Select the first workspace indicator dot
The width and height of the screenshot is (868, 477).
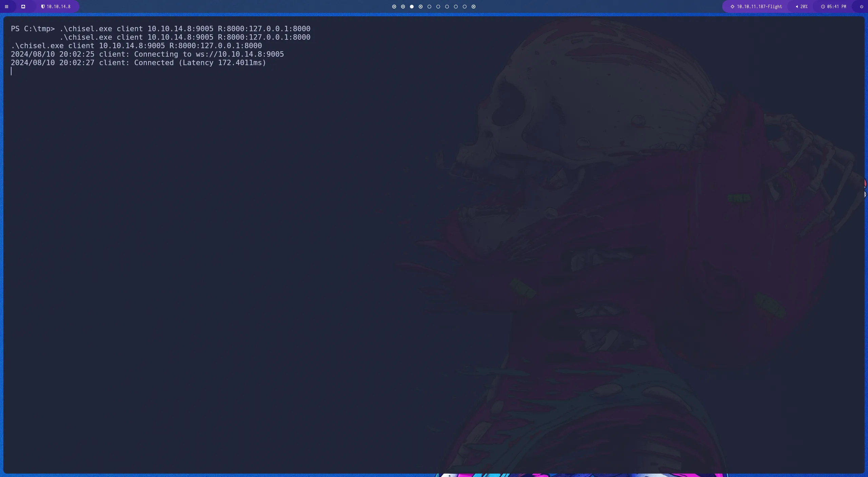(x=394, y=6)
